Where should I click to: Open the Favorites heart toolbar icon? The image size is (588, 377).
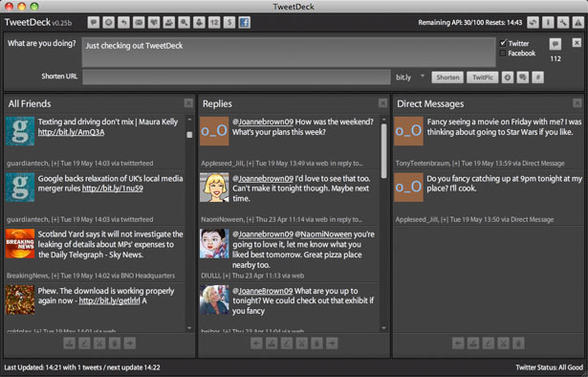click(x=154, y=23)
